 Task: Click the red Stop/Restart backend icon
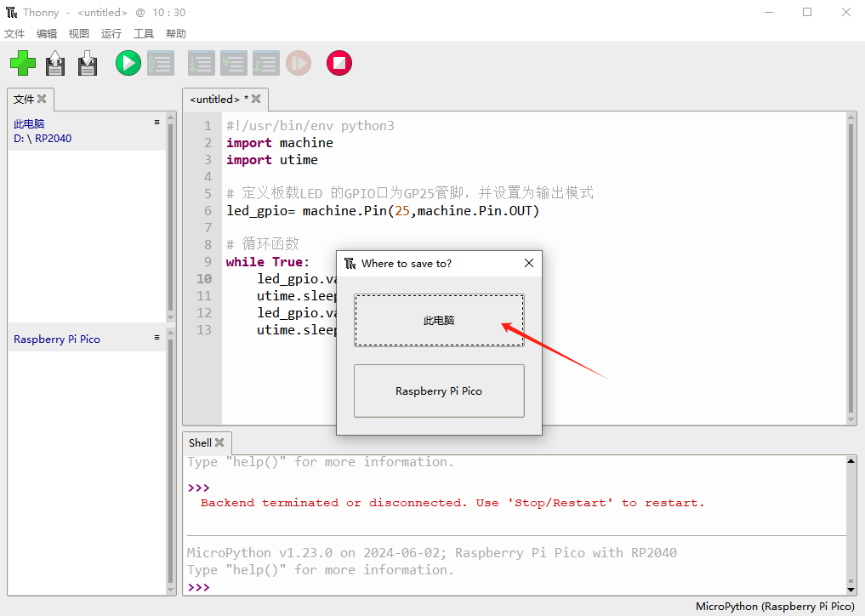[x=339, y=63]
